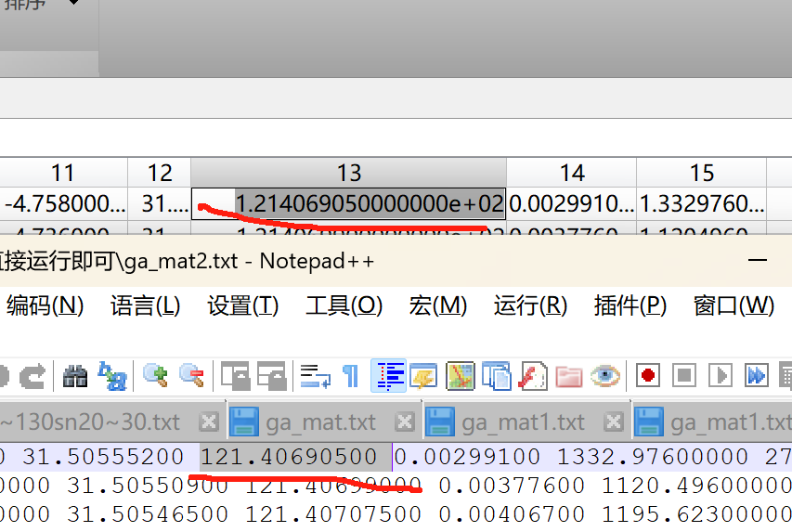792x532 pixels.
Task: Close the ga_mat.txt tab
Action: pos(405,422)
